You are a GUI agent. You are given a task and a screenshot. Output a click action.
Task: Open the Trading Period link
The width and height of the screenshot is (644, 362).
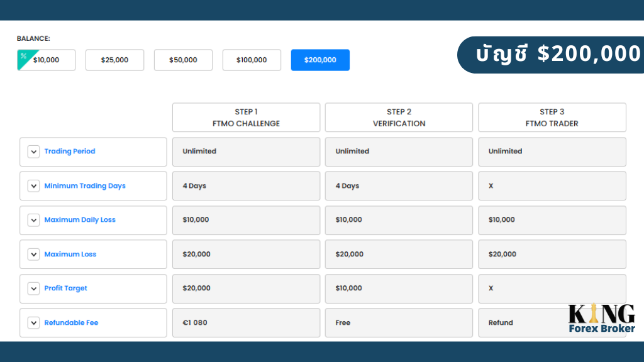pyautogui.click(x=70, y=151)
